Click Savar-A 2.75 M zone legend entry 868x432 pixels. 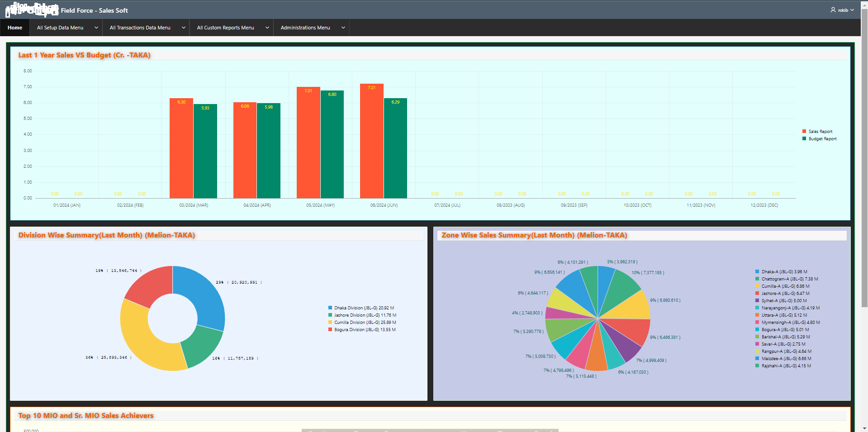point(781,344)
